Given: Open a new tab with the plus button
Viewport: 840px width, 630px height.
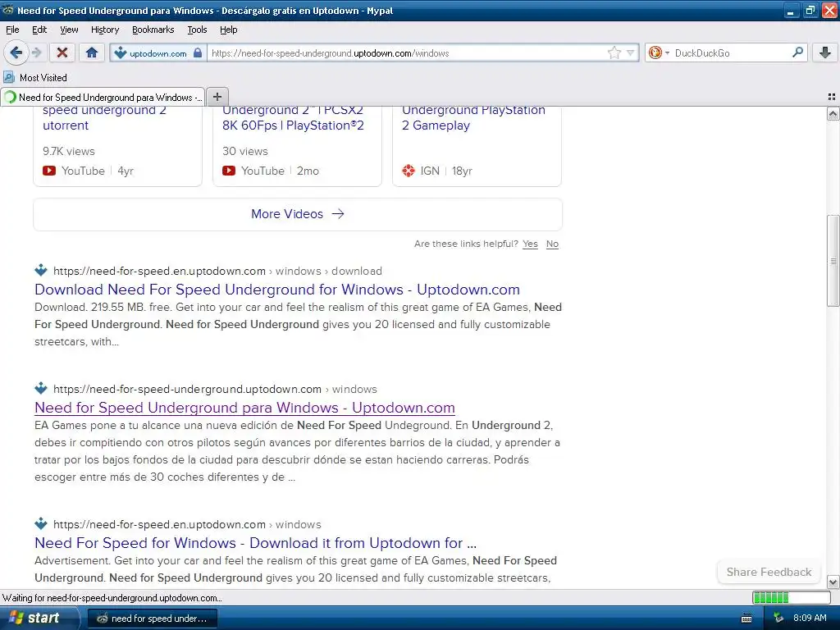Looking at the screenshot, I should [x=217, y=97].
